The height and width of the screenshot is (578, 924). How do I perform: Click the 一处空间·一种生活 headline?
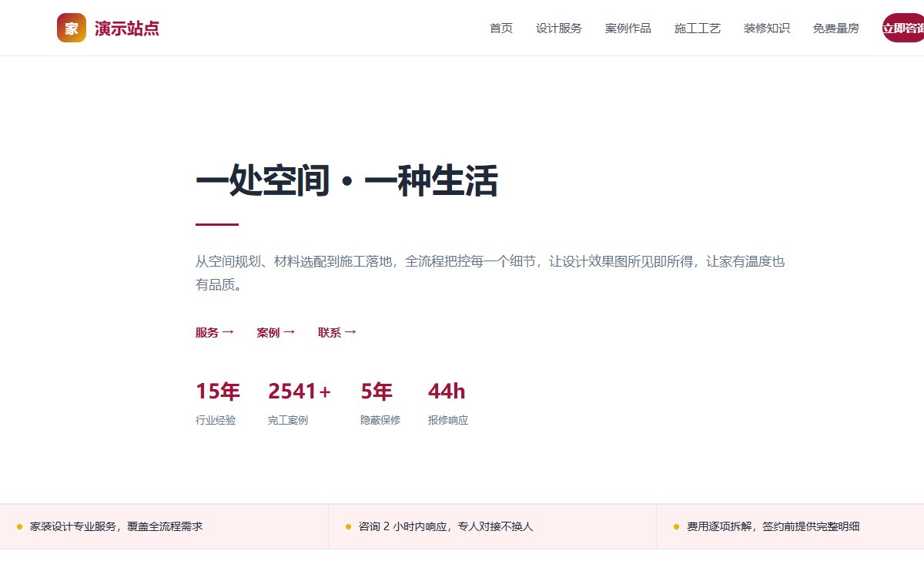point(347,183)
